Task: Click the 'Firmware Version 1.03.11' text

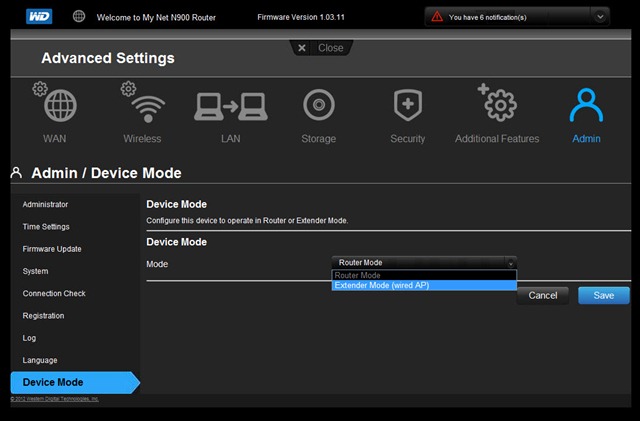Action: tap(301, 17)
